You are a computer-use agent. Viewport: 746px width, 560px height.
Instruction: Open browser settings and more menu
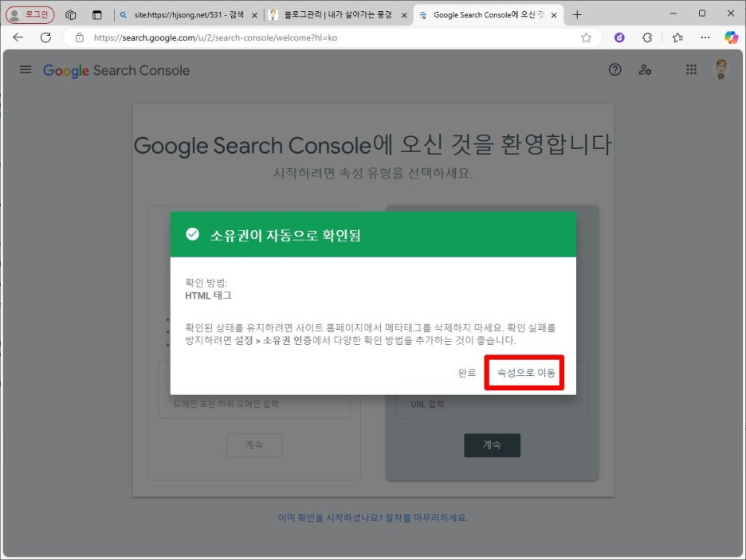pos(705,37)
